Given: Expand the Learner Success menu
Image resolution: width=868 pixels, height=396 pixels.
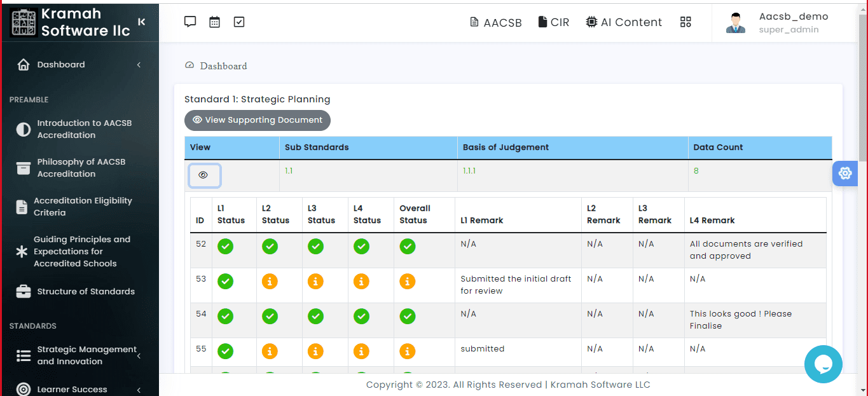Looking at the screenshot, I should pyautogui.click(x=79, y=389).
